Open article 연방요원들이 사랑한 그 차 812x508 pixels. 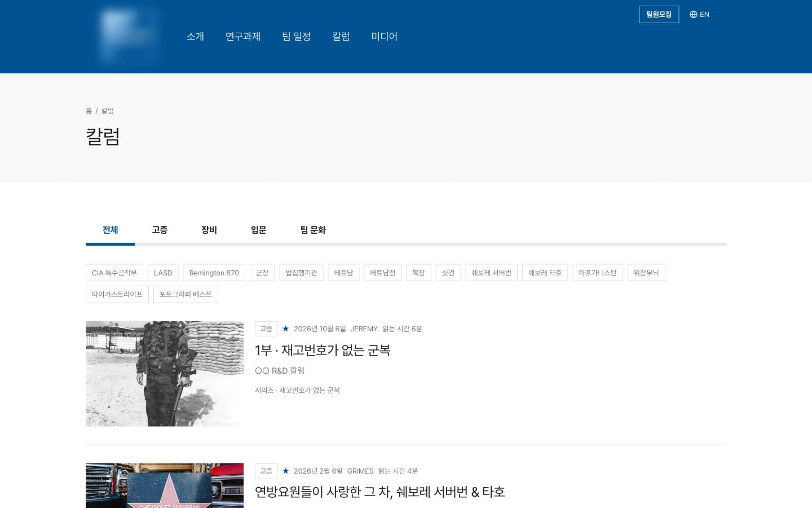(380, 492)
